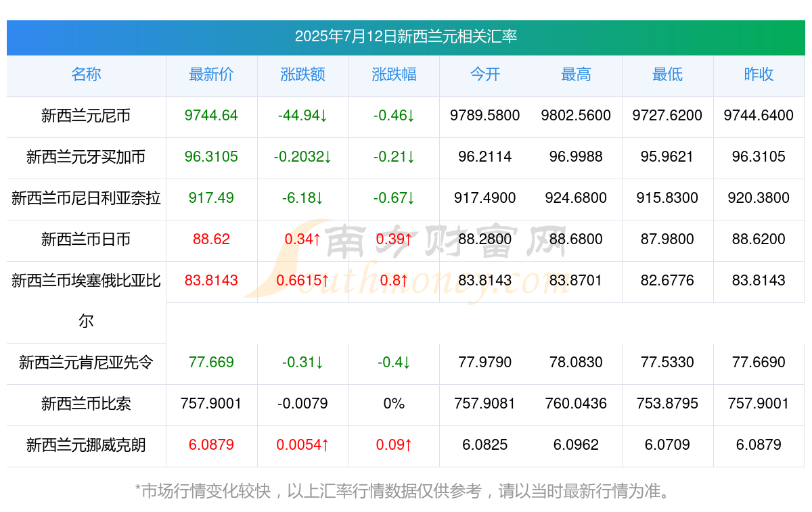Click latest price 9744.64

[211, 116]
